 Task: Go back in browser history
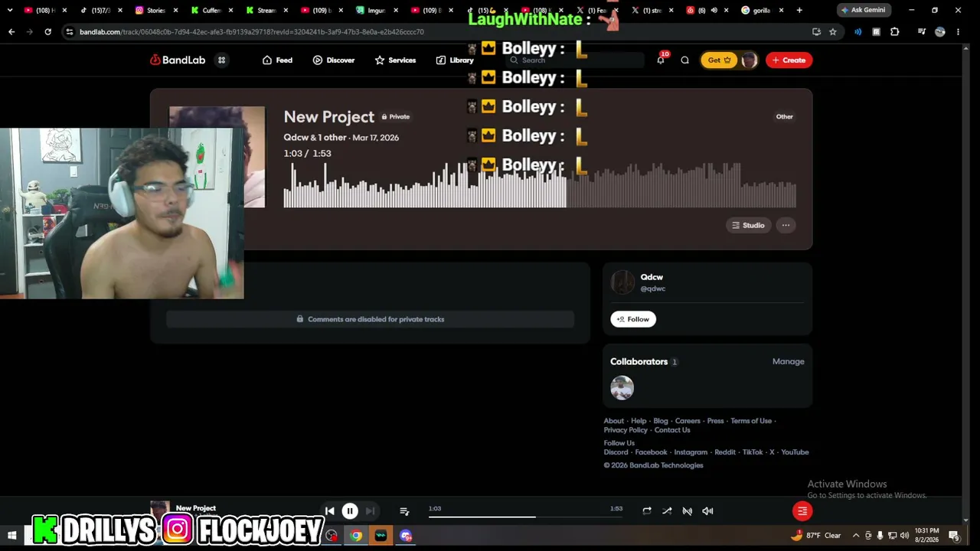[11, 31]
